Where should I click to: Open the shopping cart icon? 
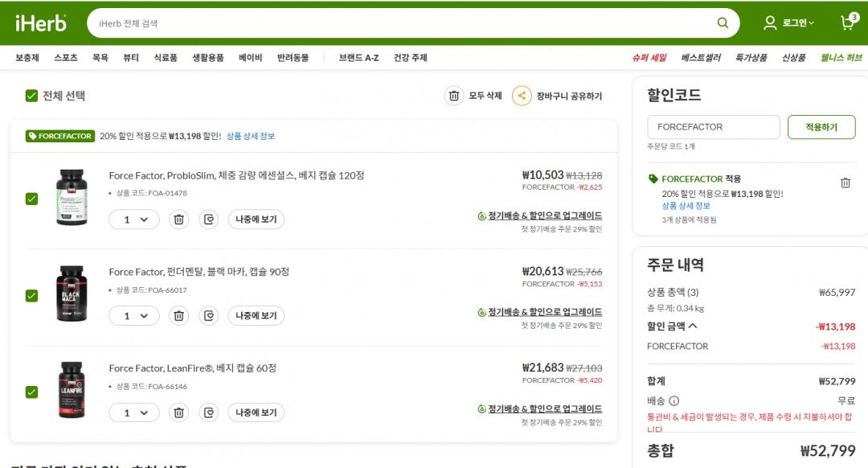848,23
